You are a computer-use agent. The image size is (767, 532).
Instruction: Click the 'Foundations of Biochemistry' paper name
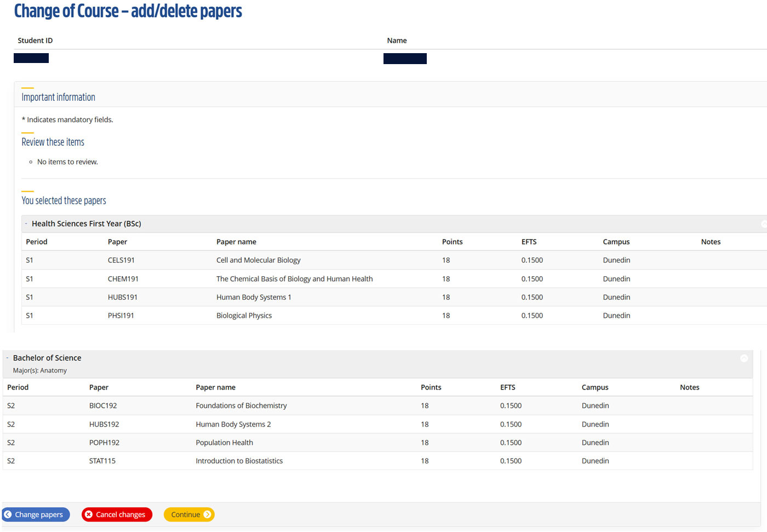point(241,405)
